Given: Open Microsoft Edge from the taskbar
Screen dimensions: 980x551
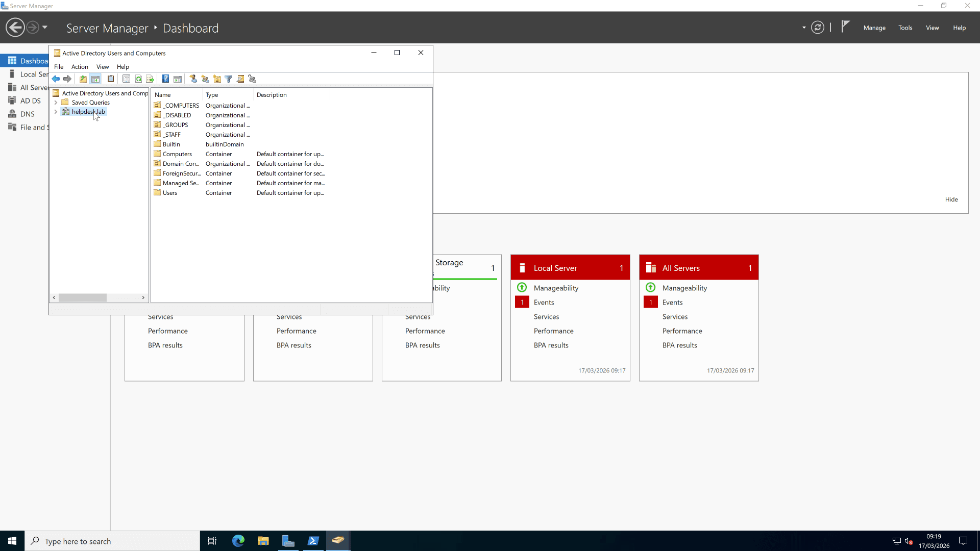Looking at the screenshot, I should click(x=238, y=541).
